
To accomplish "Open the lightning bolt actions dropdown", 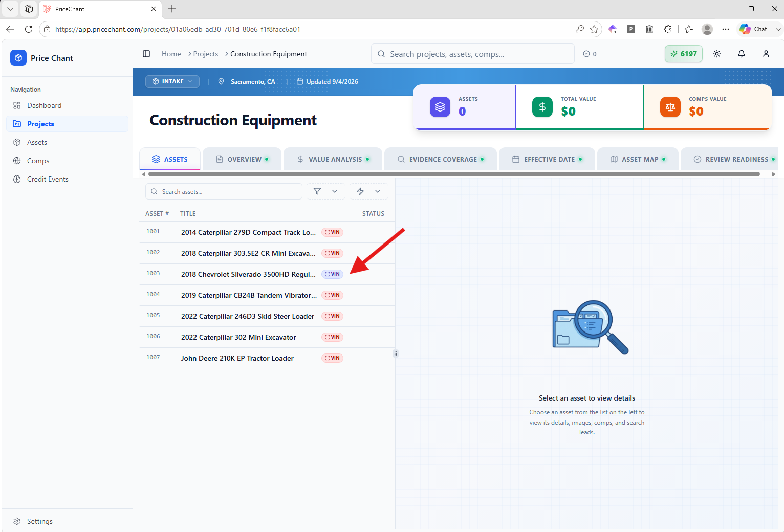I will pos(368,191).
